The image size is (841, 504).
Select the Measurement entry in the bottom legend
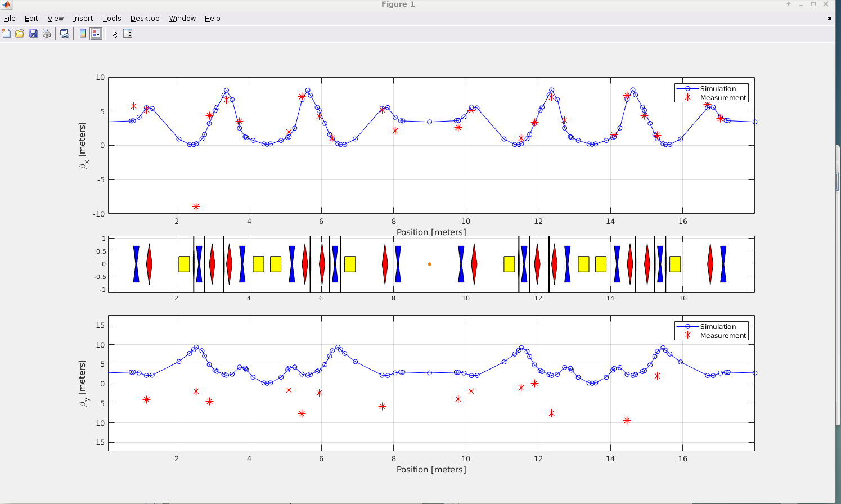(723, 336)
